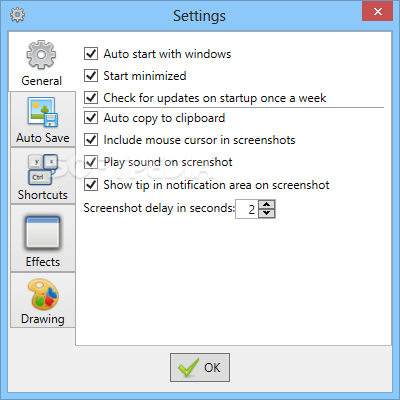Increase screenshot delay with up arrow
The width and height of the screenshot is (400, 400).
point(267,204)
